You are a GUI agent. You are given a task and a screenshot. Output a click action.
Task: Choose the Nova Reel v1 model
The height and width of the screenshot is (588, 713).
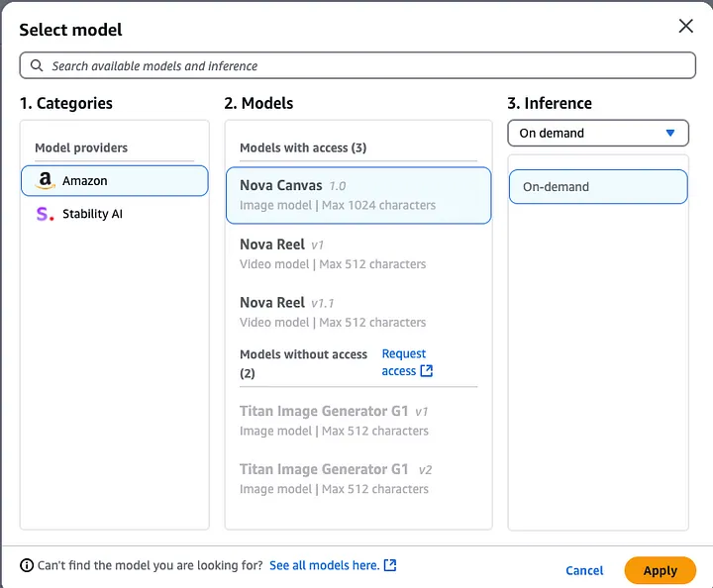click(358, 254)
